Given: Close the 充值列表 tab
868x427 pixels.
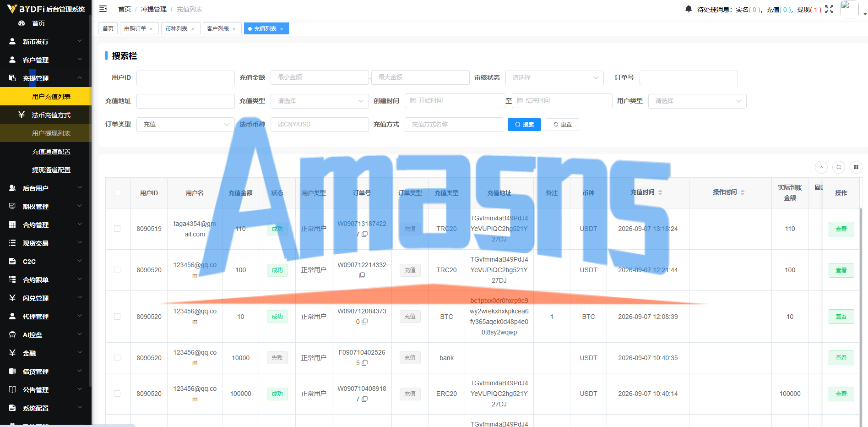Looking at the screenshot, I should pyautogui.click(x=282, y=29).
